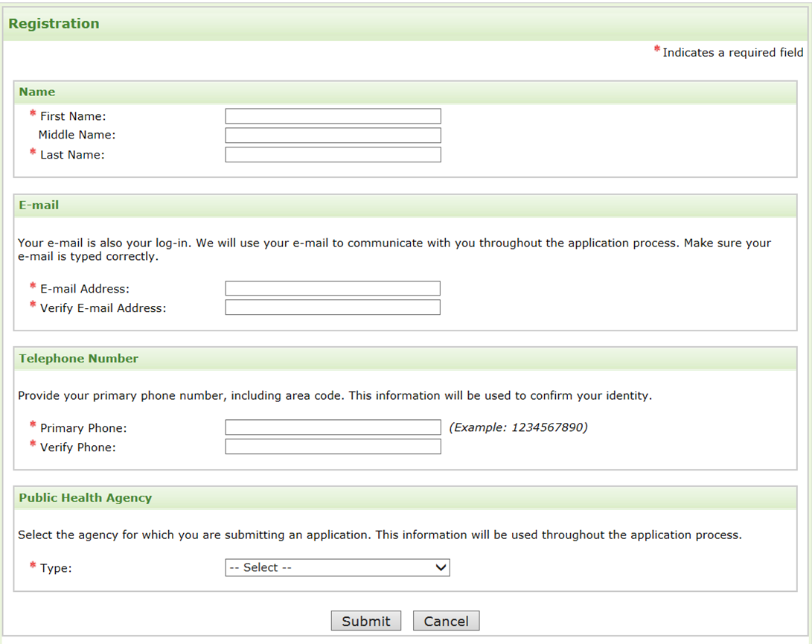Viewport: 812px width, 644px height.
Task: Click the Registration page heading
Action: tap(54, 24)
